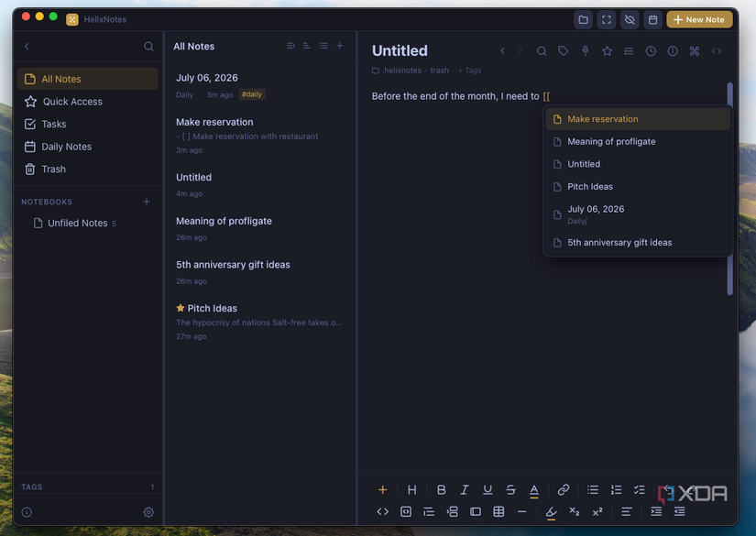Insert a hyperlink with the link icon
Viewport: 756px width, 536px height.
coord(564,489)
